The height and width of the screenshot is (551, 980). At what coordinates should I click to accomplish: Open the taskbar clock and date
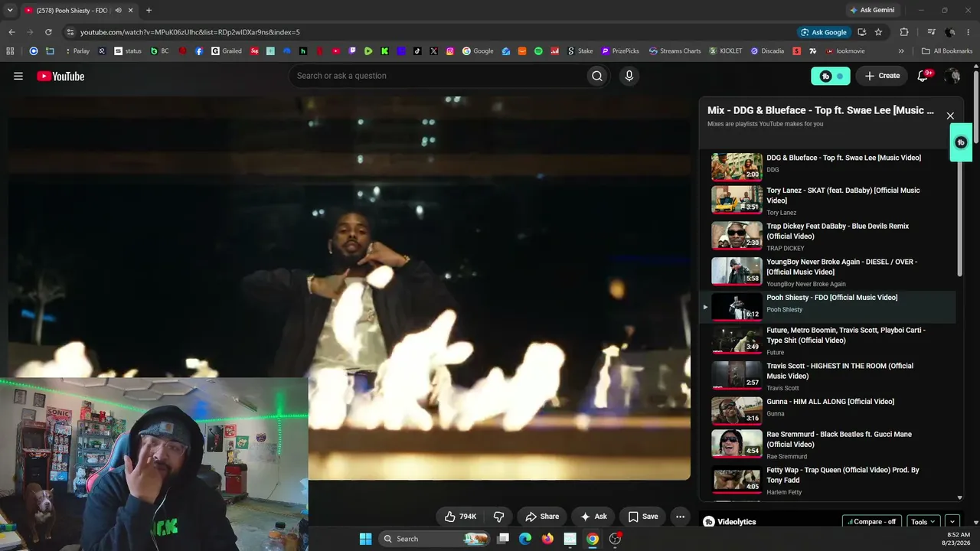tap(959, 539)
